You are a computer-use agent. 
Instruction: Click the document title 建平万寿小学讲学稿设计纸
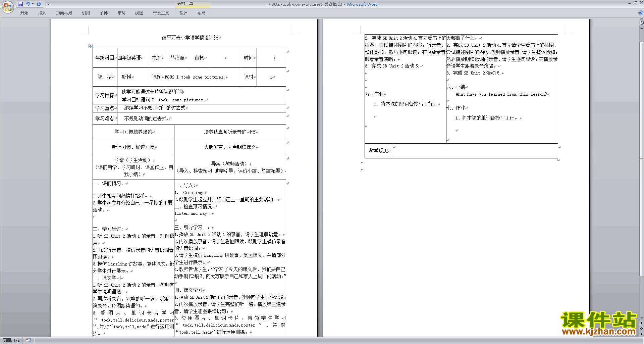(x=190, y=38)
